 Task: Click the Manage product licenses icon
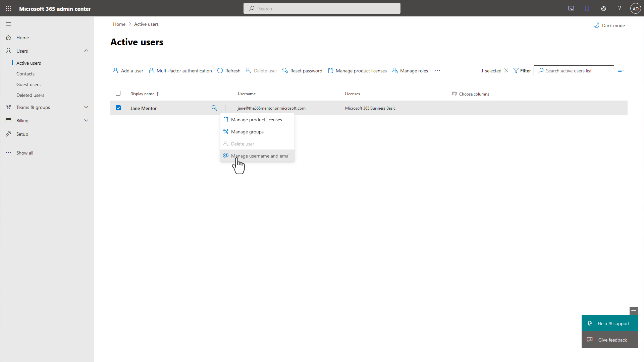click(226, 119)
